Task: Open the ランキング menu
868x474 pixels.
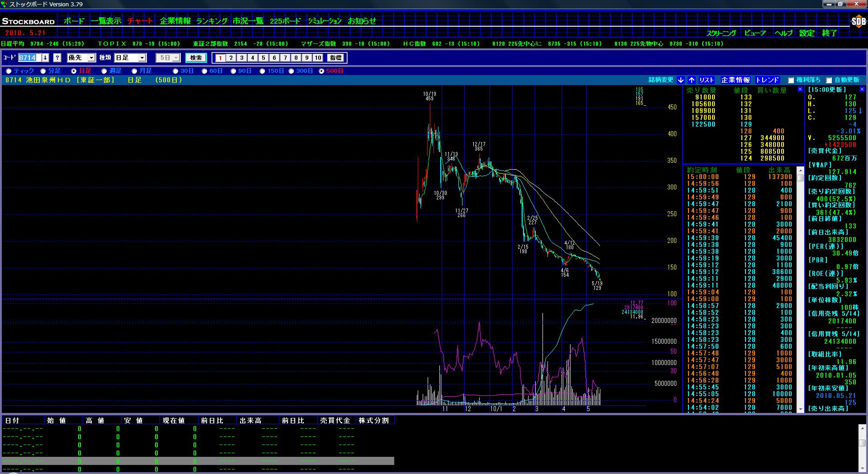Action: tap(212, 21)
